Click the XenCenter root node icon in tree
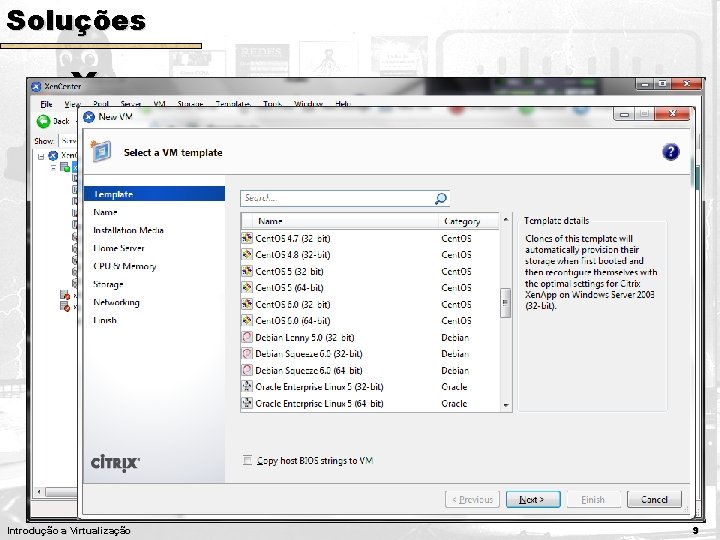 pyautogui.click(x=53, y=155)
